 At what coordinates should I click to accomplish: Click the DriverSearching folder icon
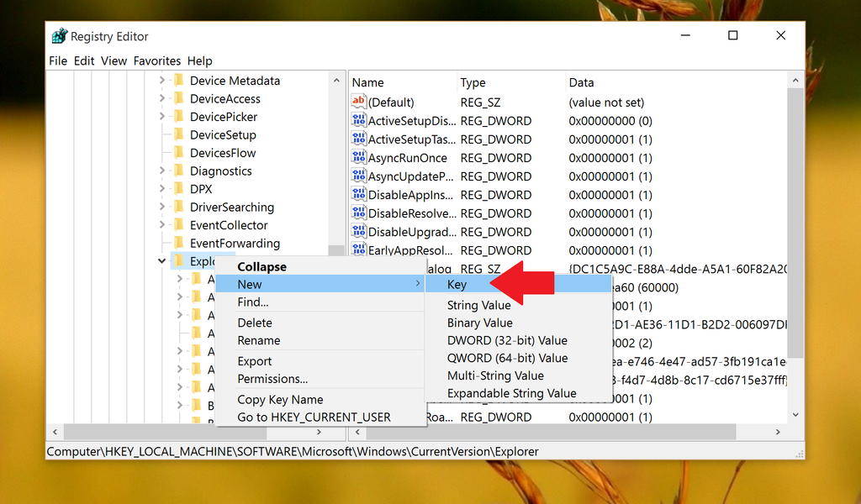pyautogui.click(x=179, y=207)
